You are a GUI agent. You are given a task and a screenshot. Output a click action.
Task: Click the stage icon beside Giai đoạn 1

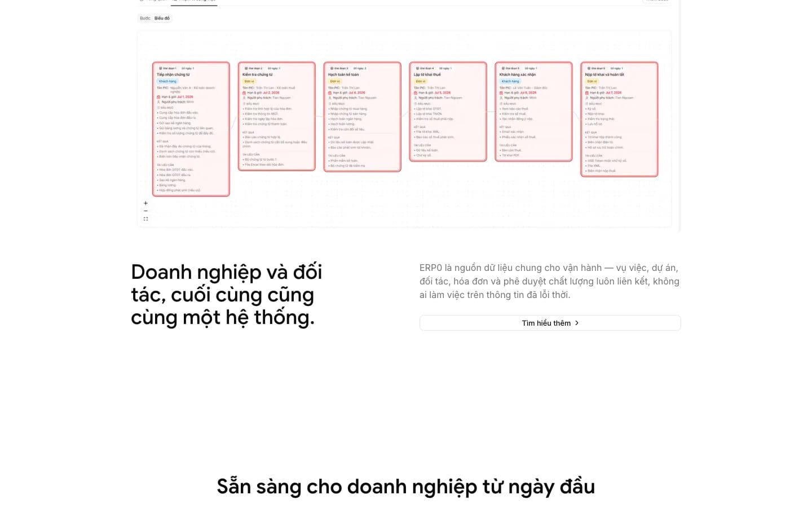(x=161, y=68)
